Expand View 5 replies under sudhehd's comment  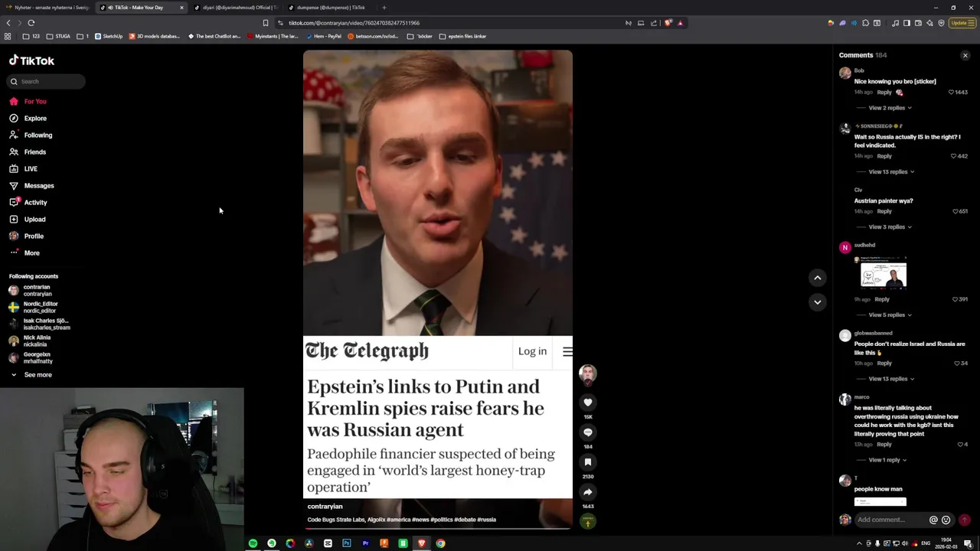coord(890,315)
